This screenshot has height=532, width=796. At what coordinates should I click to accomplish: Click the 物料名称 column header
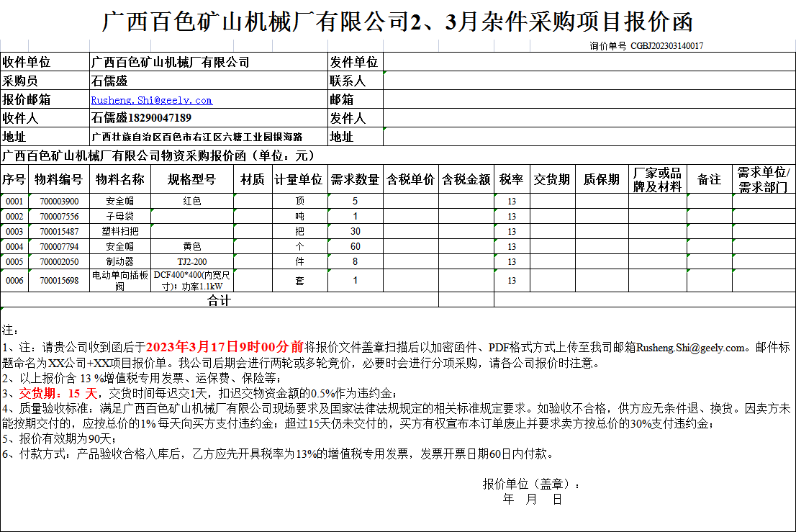click(119, 179)
